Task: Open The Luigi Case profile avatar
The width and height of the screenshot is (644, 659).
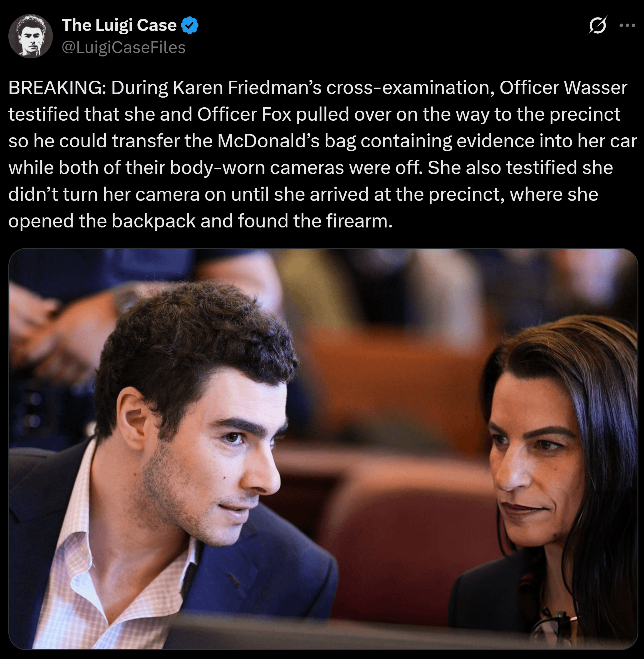Action: 30,36
